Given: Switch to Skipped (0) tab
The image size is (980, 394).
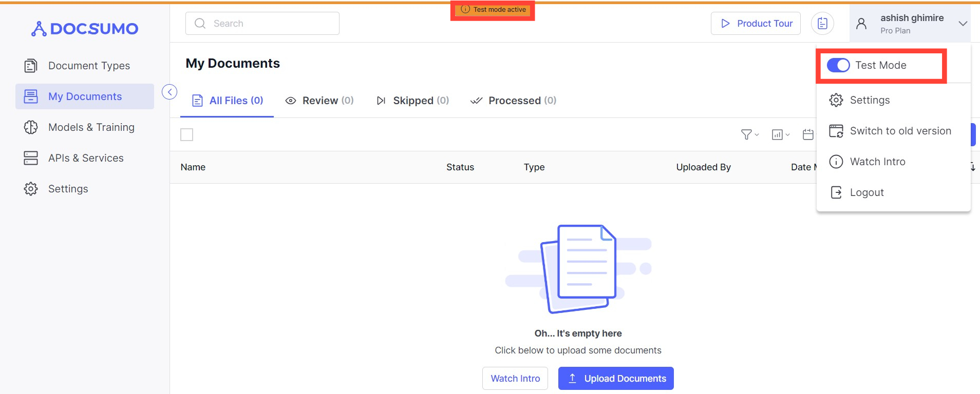Looking at the screenshot, I should coord(412,101).
